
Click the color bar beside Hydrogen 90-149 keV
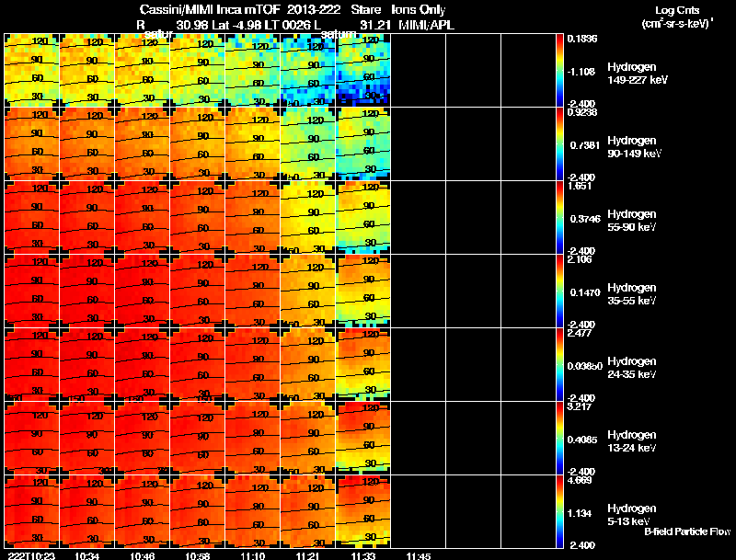[559, 144]
